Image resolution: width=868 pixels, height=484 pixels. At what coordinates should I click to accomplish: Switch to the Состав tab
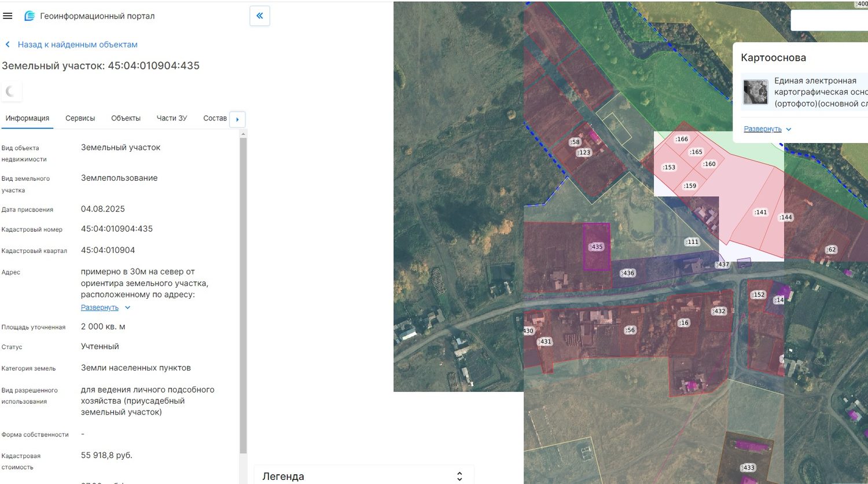(x=215, y=118)
